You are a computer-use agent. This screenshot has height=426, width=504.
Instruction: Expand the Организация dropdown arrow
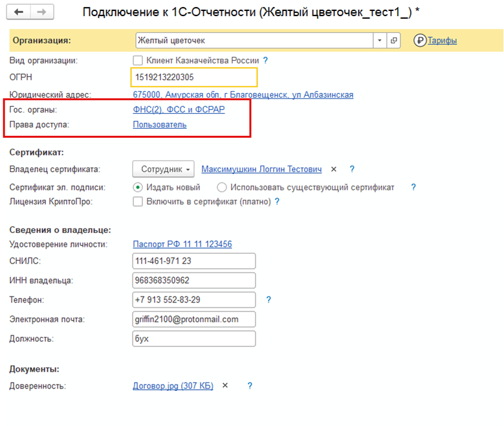[x=380, y=41]
